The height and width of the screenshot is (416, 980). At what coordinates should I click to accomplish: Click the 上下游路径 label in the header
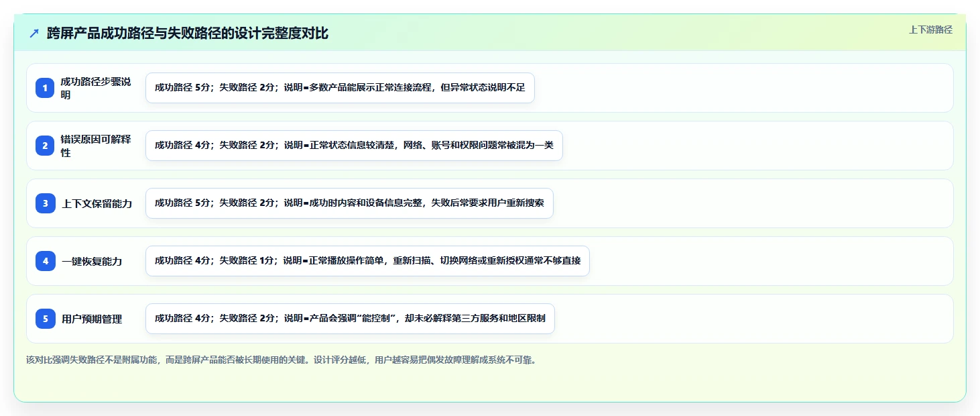point(930,30)
